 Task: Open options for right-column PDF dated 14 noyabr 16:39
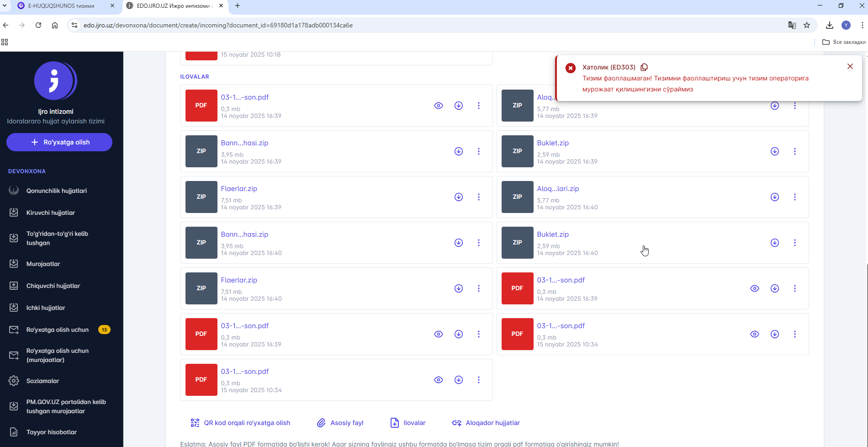pos(795,288)
